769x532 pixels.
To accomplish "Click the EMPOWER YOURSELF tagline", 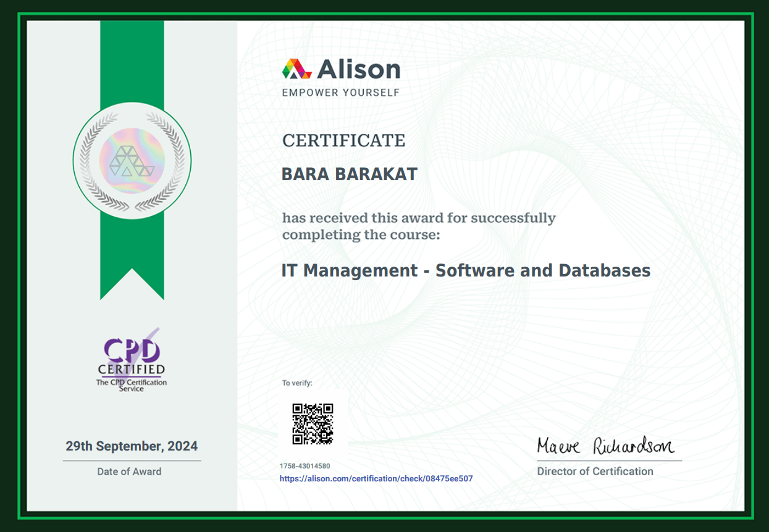I will pos(340,93).
